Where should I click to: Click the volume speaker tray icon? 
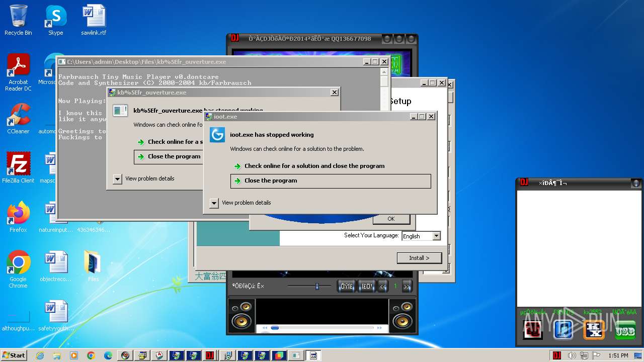[x=572, y=355]
